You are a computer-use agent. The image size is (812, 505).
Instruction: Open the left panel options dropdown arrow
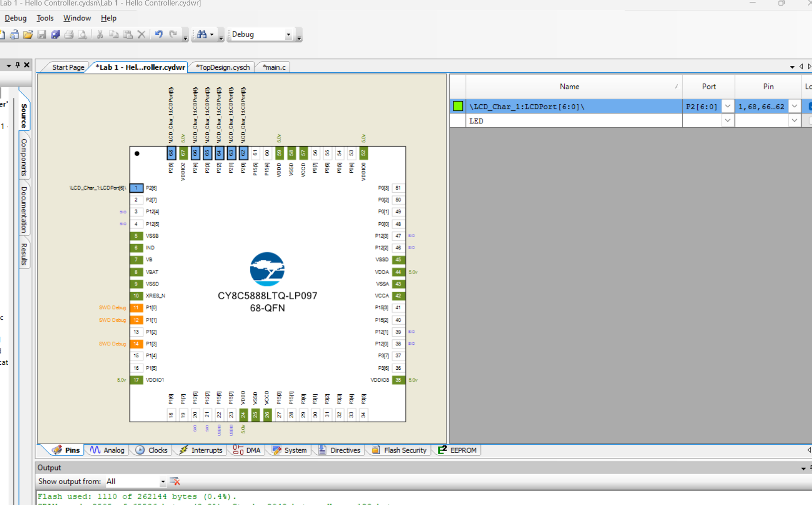[x=8, y=65]
